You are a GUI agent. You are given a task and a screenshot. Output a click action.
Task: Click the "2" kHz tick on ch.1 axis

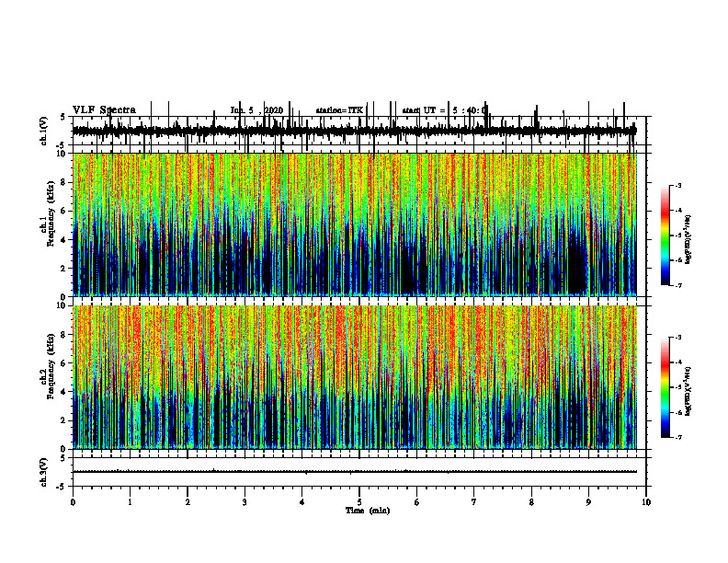64,269
